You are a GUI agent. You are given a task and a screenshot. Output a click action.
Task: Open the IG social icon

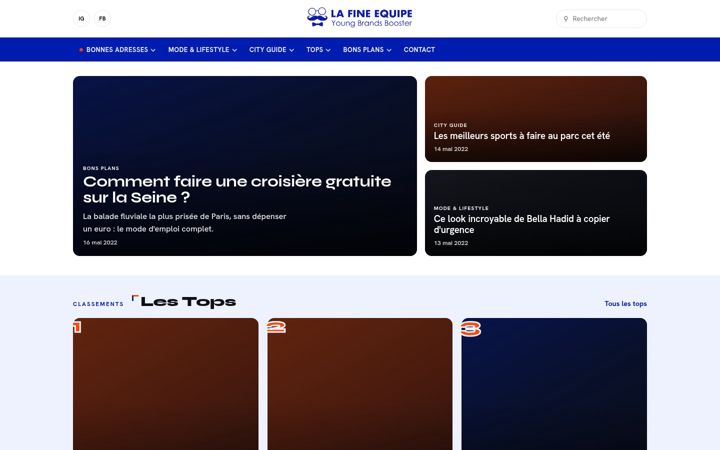click(x=81, y=19)
